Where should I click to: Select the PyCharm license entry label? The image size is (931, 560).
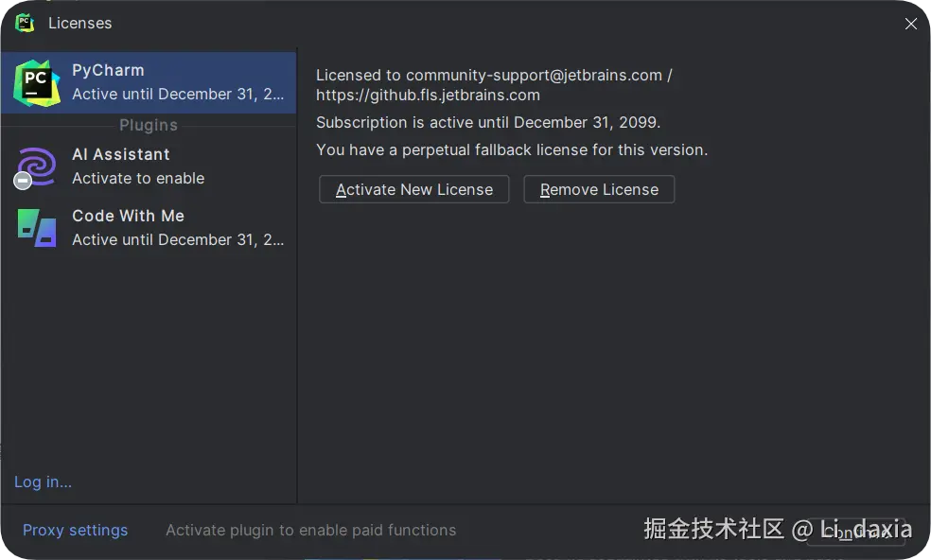point(108,70)
